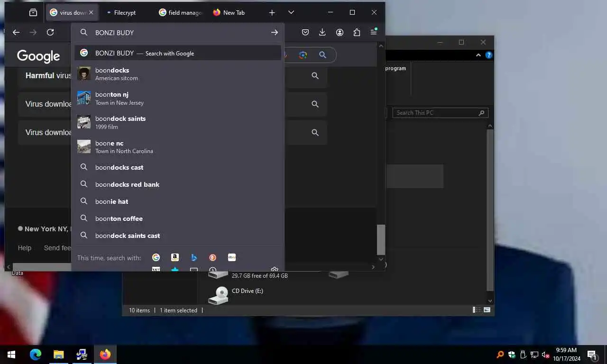Screen dimensions: 607x364
Task: Choose the boonton nj suggestion
Action: point(178,98)
